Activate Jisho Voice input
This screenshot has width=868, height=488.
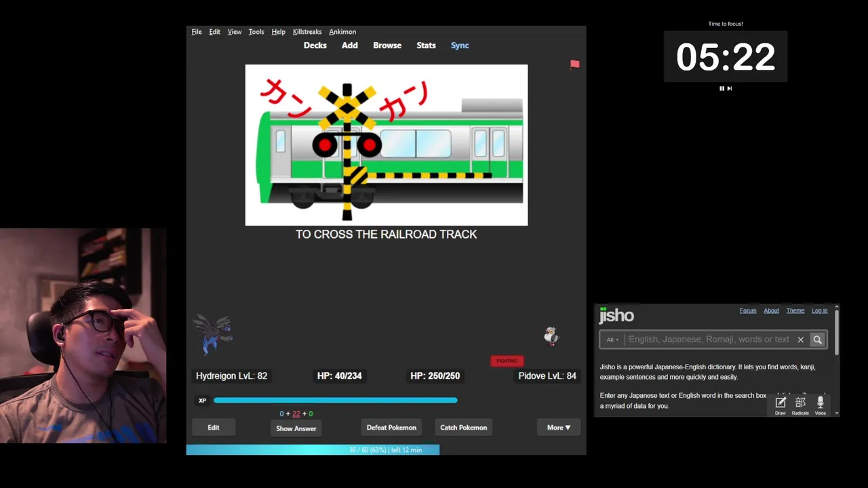coord(821,405)
